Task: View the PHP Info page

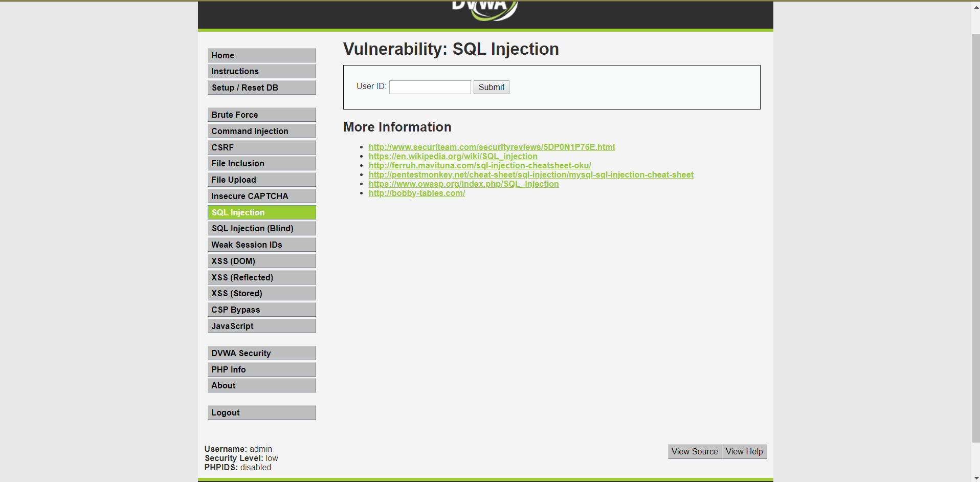Action: pyautogui.click(x=262, y=369)
